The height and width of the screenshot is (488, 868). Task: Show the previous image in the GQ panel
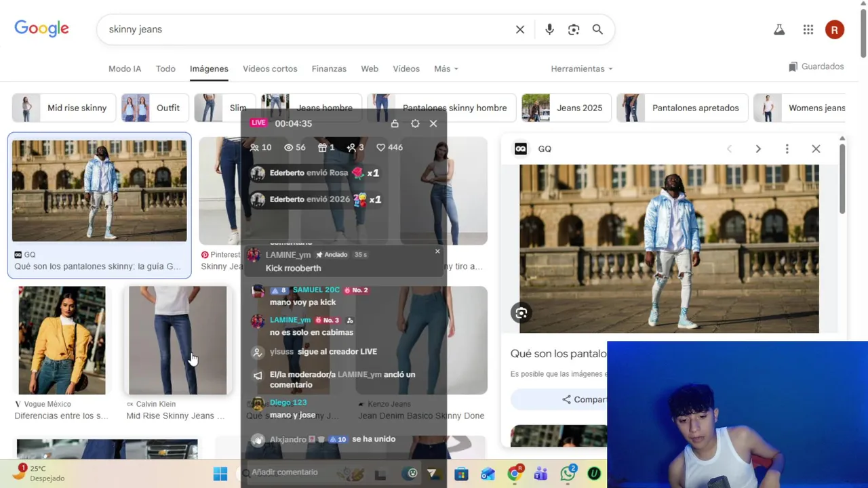coord(730,149)
